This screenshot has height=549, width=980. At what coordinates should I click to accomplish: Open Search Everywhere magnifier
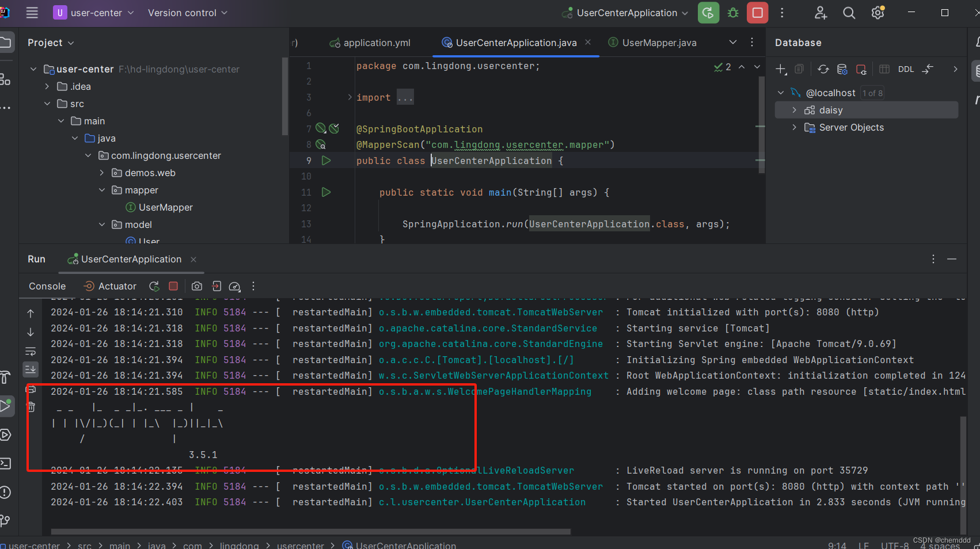(849, 13)
